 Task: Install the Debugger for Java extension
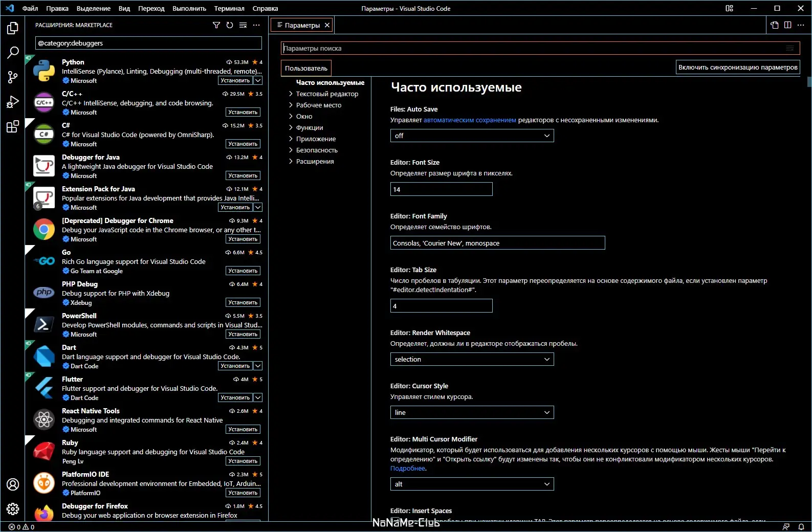click(243, 175)
